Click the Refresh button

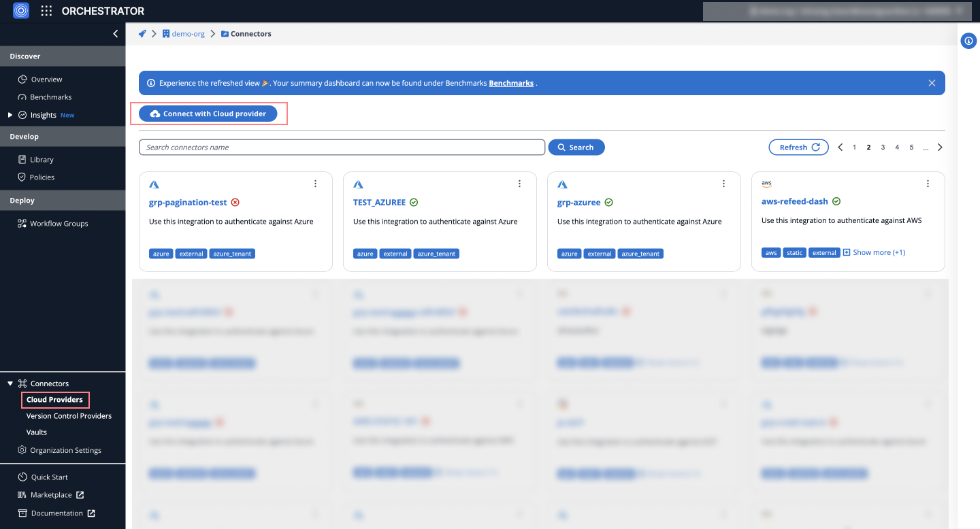click(x=799, y=148)
